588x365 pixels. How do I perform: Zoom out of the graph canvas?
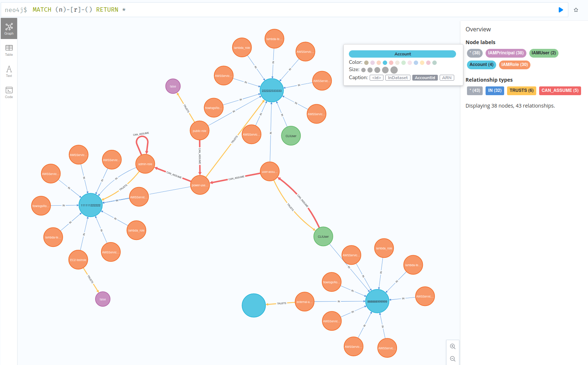pyautogui.click(x=453, y=358)
